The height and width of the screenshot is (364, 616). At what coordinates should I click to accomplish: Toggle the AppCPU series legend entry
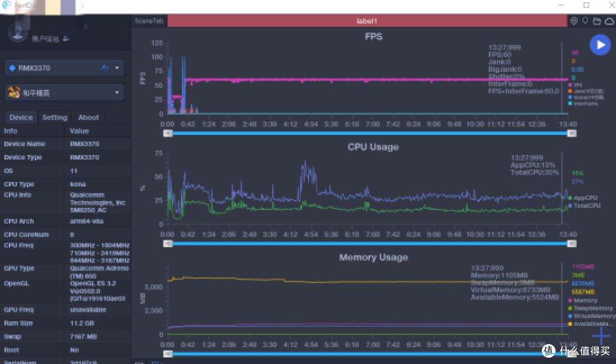(583, 198)
